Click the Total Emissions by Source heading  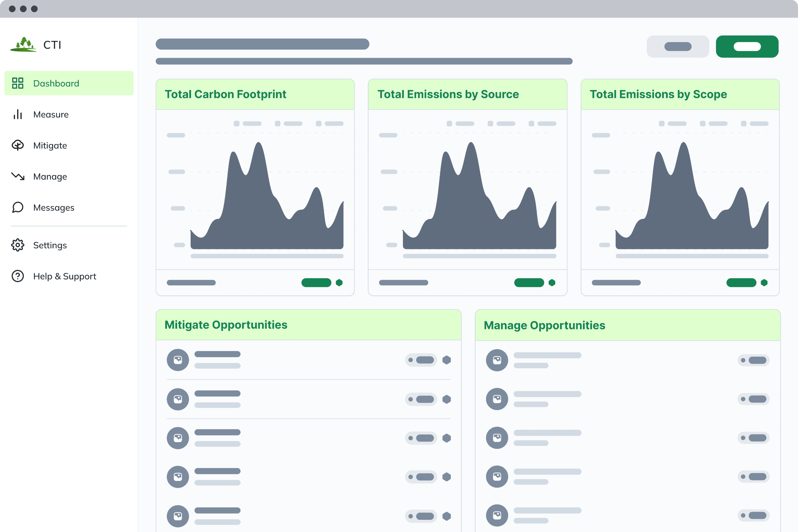click(x=448, y=94)
